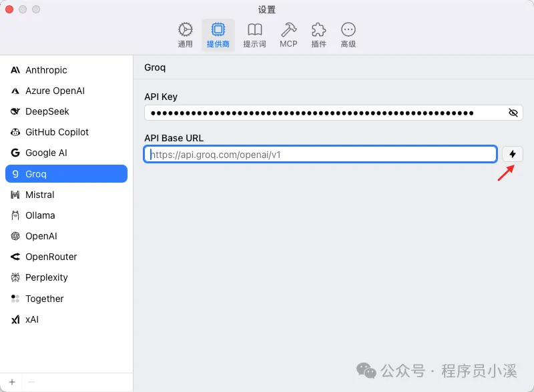Select the Groq provider row
Screen dimensions: 534x392
66,174
